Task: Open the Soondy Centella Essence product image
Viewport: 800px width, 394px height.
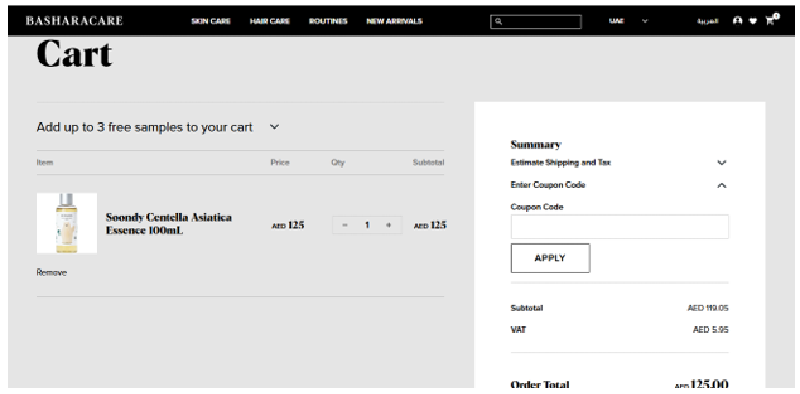Action: tap(67, 223)
